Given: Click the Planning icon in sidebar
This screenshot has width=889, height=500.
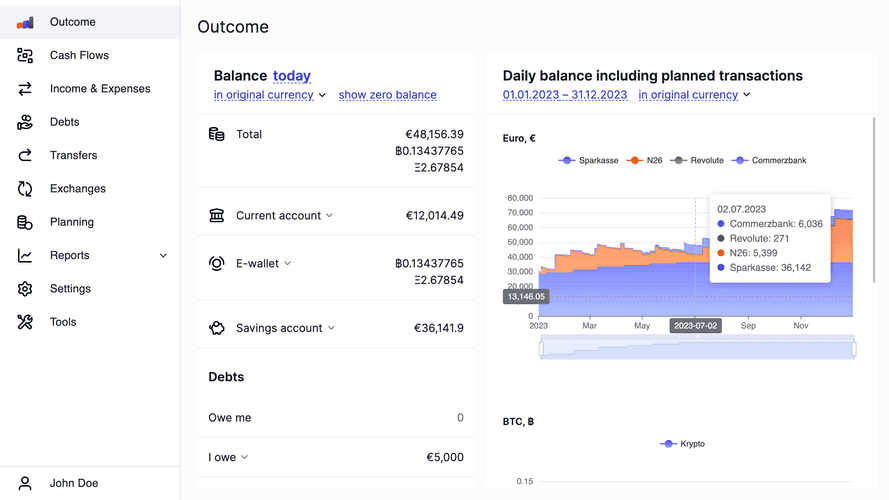Looking at the screenshot, I should 25,222.
